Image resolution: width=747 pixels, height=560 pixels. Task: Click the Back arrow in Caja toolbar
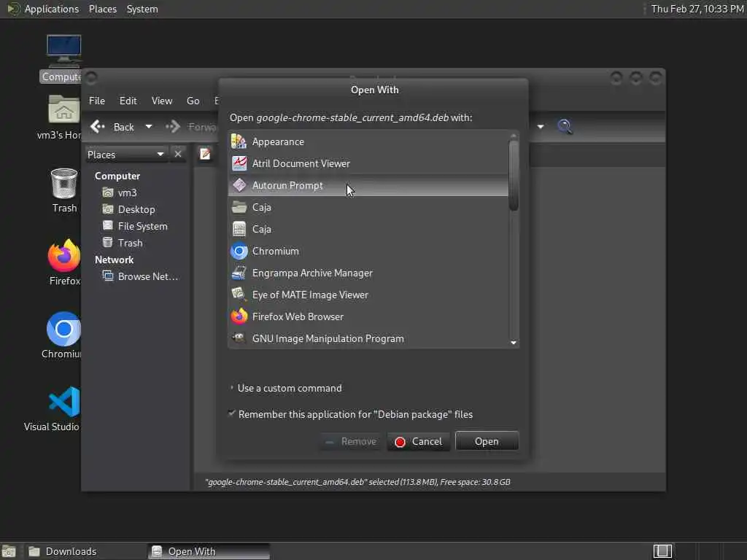click(97, 126)
